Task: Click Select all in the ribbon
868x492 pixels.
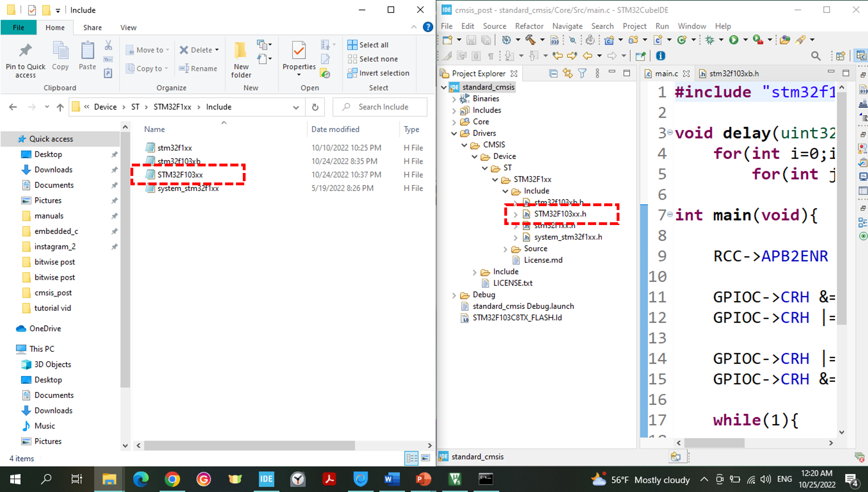Action: pyautogui.click(x=368, y=45)
